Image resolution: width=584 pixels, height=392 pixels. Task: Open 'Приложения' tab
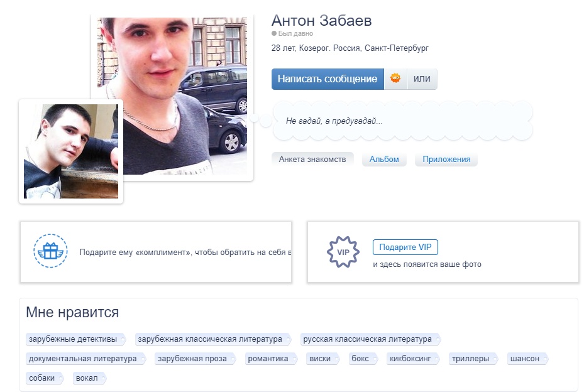[446, 160]
